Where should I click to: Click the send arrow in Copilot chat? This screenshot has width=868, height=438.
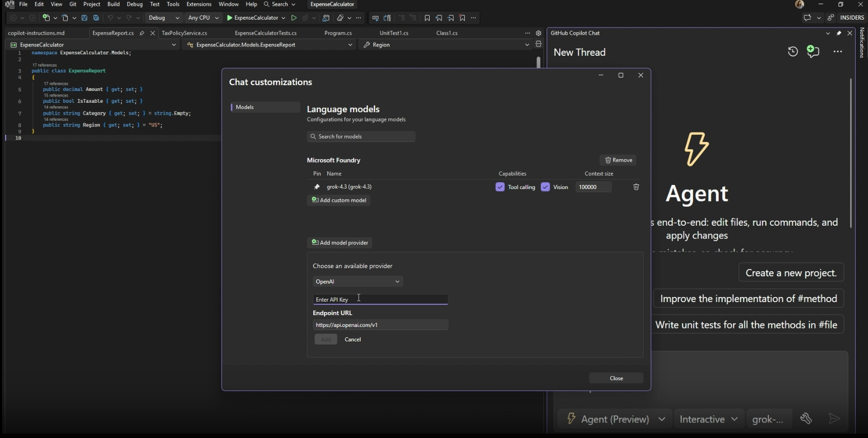pyautogui.click(x=834, y=419)
